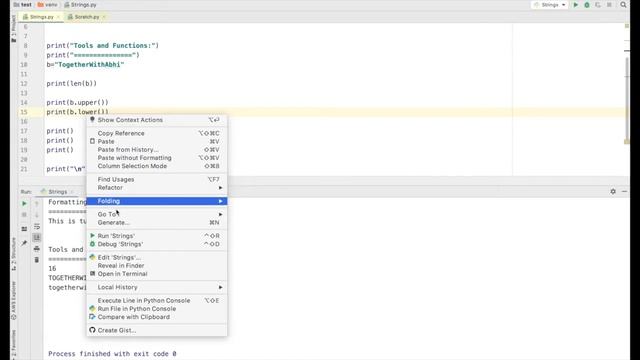This screenshot has width=640, height=360.
Task: Enable Column Selection Mode from menu
Action: click(157, 166)
